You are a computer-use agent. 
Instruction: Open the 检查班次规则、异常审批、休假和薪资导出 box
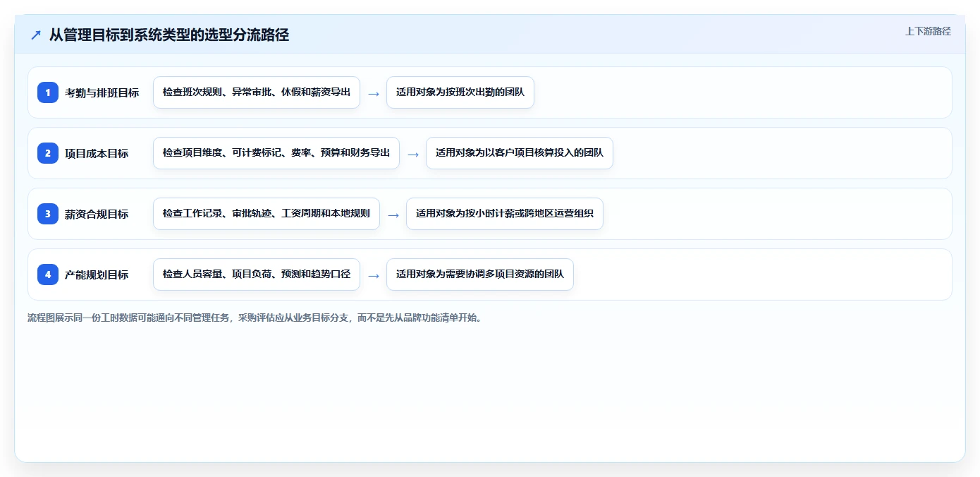tap(257, 92)
